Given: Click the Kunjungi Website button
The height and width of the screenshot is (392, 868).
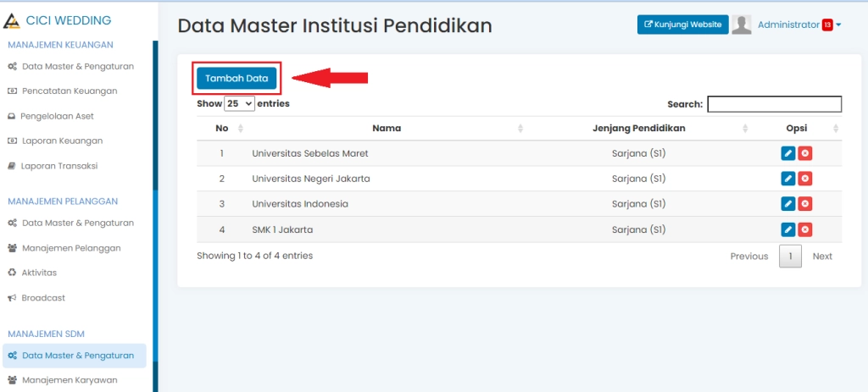Looking at the screenshot, I should click(682, 25).
